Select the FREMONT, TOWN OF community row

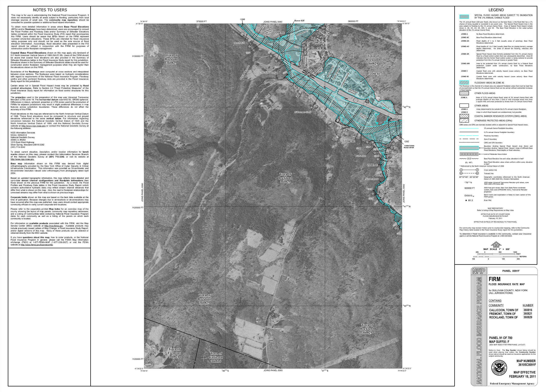tap(511, 314)
